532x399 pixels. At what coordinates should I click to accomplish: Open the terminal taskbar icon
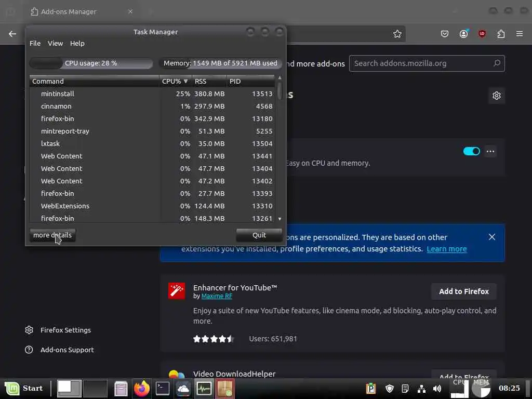click(163, 389)
